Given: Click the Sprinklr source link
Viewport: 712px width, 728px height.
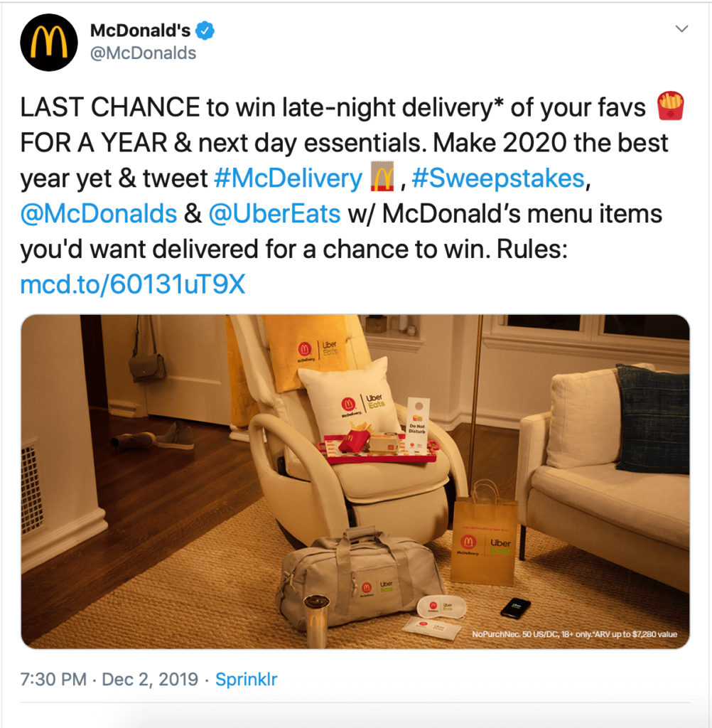Looking at the screenshot, I should 246,679.
